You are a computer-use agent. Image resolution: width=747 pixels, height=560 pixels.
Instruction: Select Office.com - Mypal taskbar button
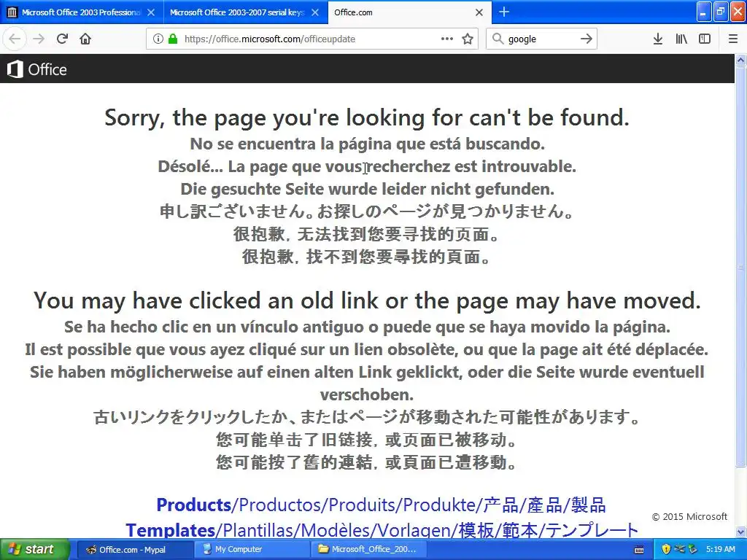click(x=134, y=550)
